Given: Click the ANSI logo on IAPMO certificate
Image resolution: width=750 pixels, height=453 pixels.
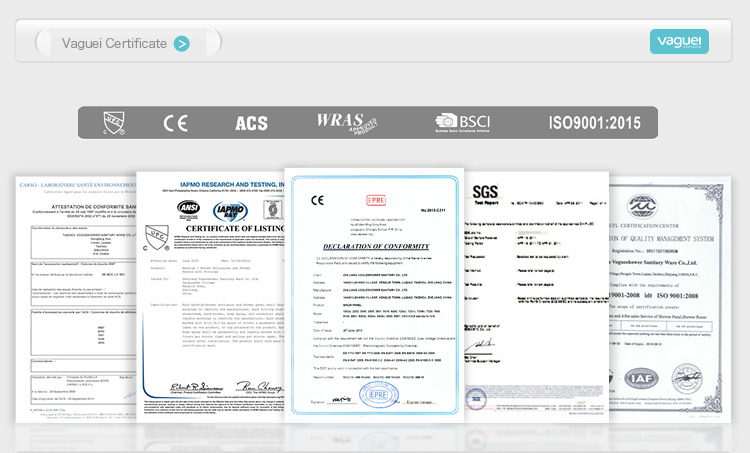Looking at the screenshot, I should (x=188, y=208).
